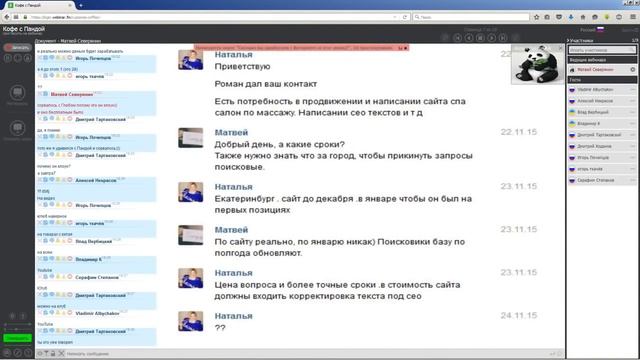The width and height of the screenshot is (640, 360).
Task: Adjust the lower volume slider in sidebar
Action: point(17,329)
